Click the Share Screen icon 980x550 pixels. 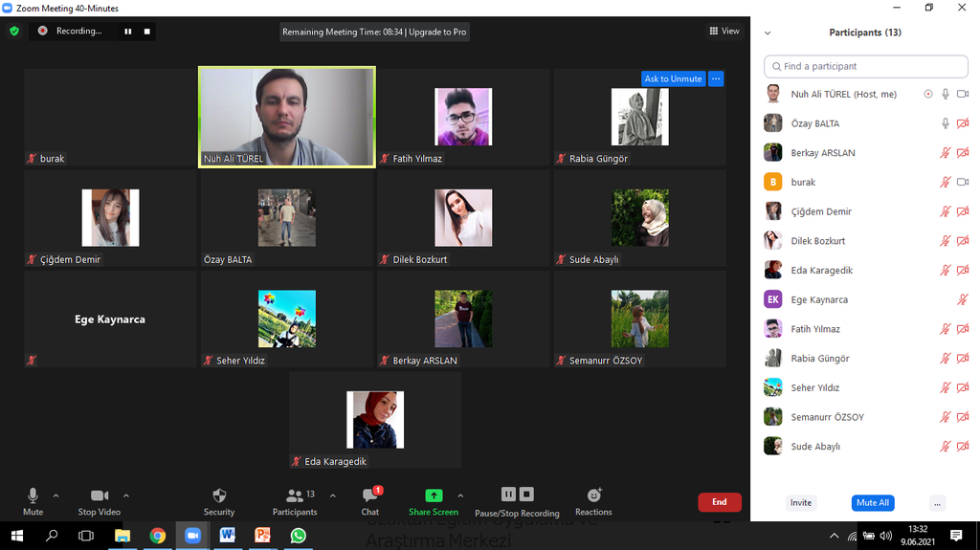tap(434, 495)
